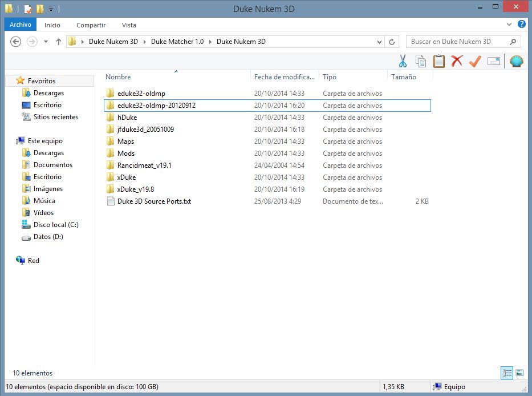Select the Rancidmeat_v19.1 folder
Image resolution: width=532 pixels, height=396 pixels.
[267, 165]
